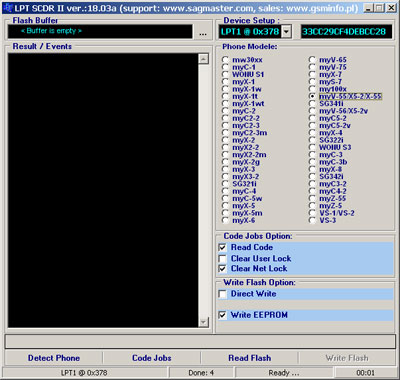The width and height of the screenshot is (400, 380).
Task: Open the LPT1 @ 0x378 port dropdown
Action: click(286, 32)
